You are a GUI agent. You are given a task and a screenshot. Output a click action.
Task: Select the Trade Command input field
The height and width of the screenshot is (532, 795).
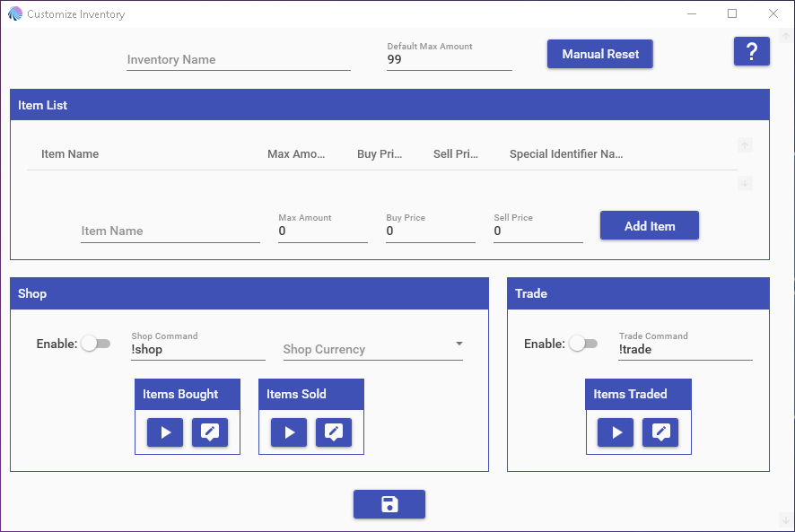point(685,349)
